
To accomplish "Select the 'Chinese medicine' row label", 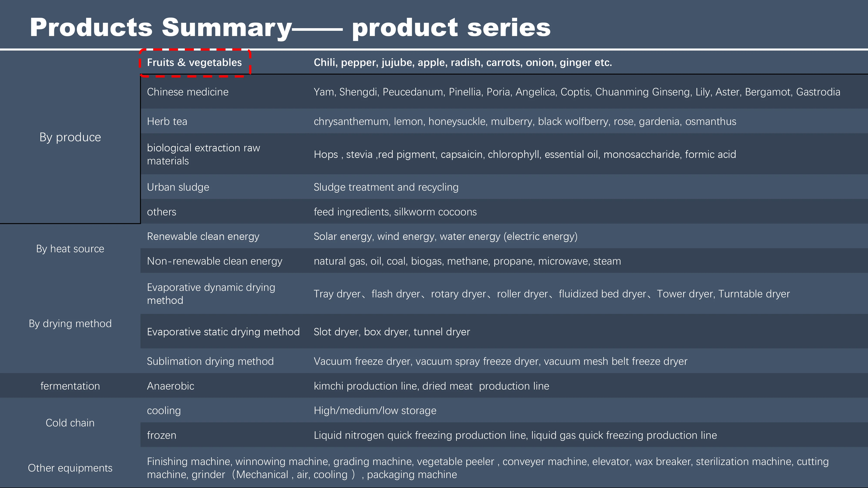I will tap(188, 92).
